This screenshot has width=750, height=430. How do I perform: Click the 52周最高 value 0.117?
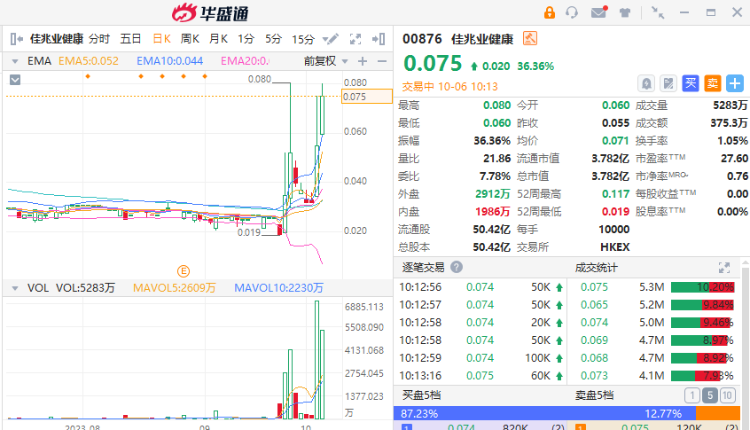pos(615,194)
